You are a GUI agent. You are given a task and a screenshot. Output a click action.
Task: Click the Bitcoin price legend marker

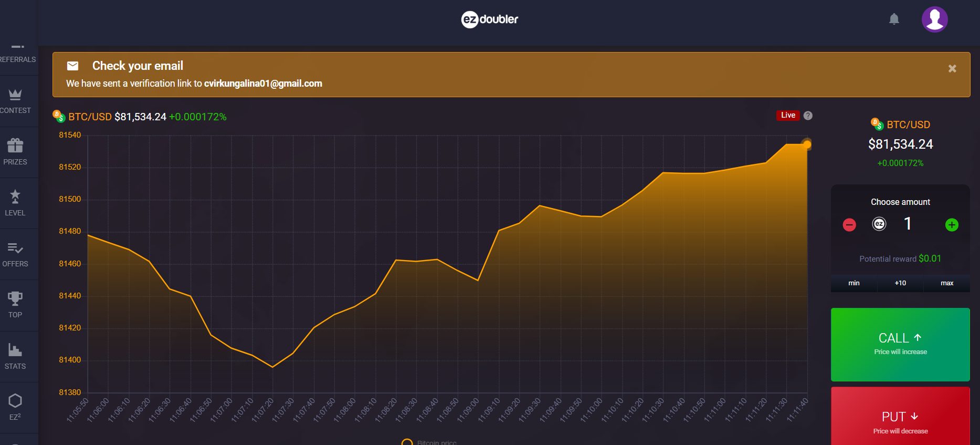[x=407, y=442]
